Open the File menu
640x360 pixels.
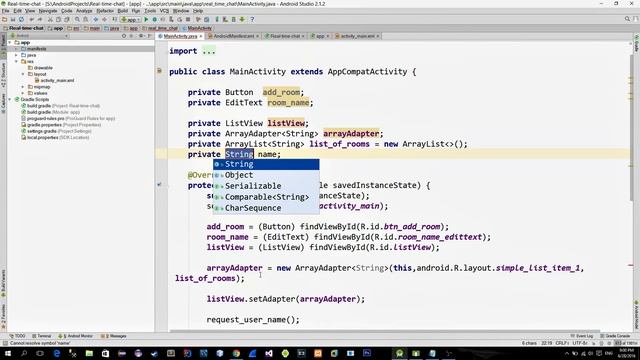[x=5, y=11]
